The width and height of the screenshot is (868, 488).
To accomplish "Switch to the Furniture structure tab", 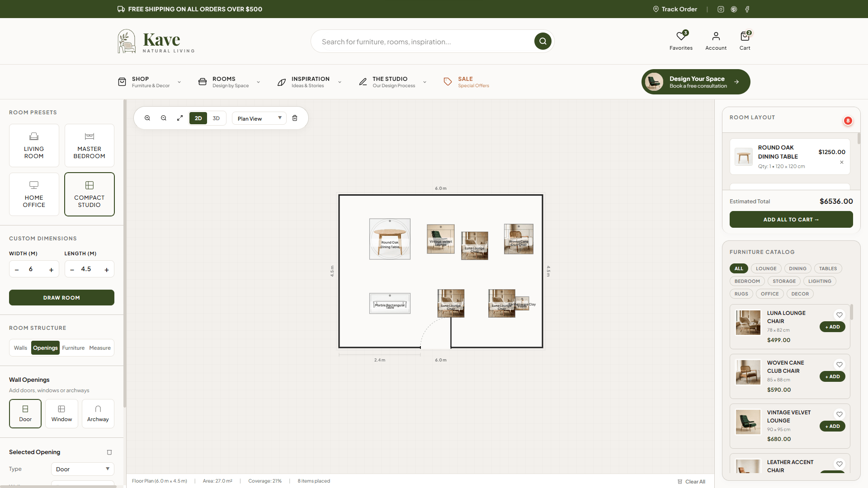I will [x=73, y=348].
